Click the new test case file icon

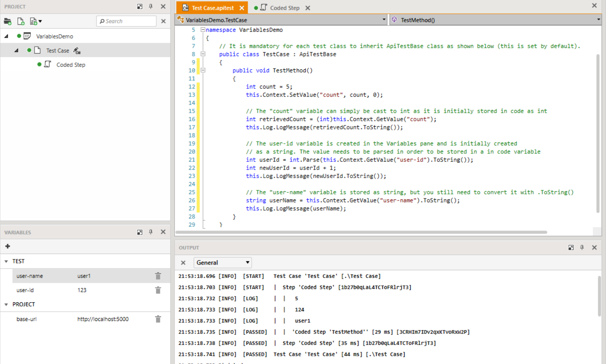21,21
